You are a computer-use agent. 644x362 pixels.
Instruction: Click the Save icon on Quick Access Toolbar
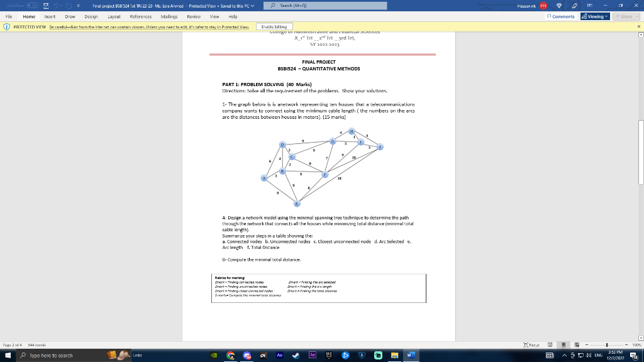pos(46,5)
